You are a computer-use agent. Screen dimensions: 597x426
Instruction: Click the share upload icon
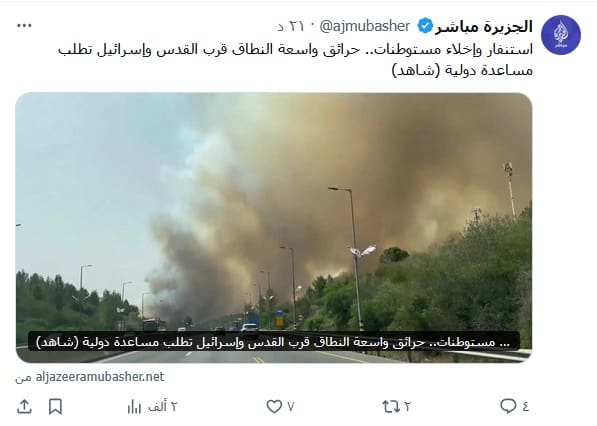click(24, 407)
